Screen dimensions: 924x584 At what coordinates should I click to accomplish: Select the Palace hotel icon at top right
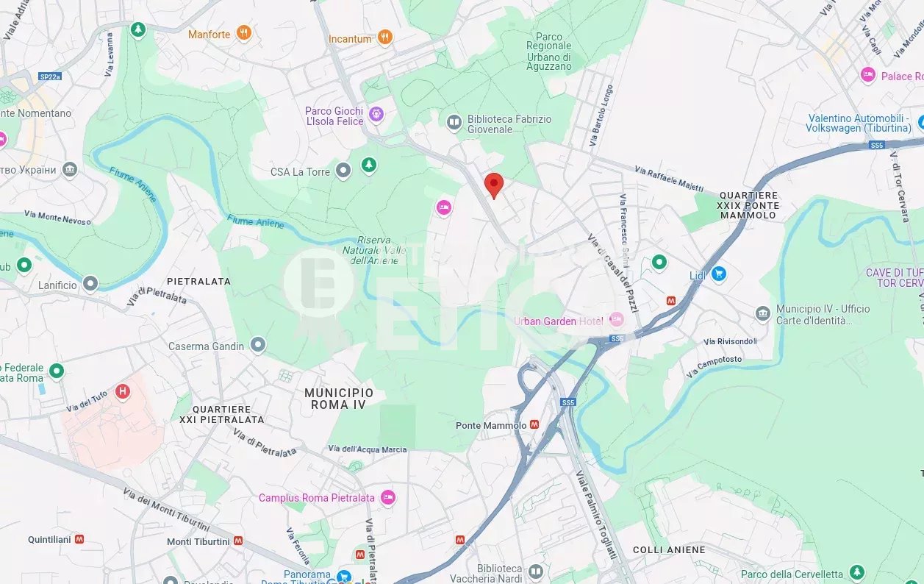pyautogui.click(x=868, y=75)
